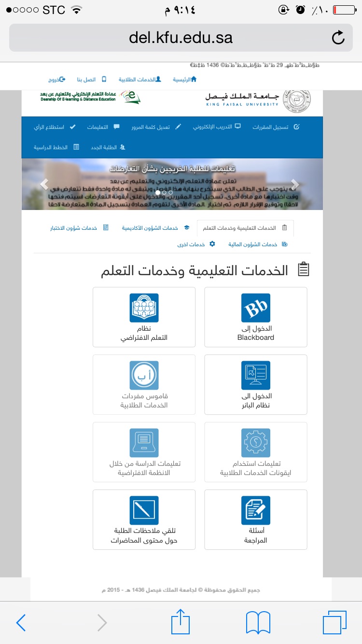Tap the Blackboard tile label text

coord(256,333)
